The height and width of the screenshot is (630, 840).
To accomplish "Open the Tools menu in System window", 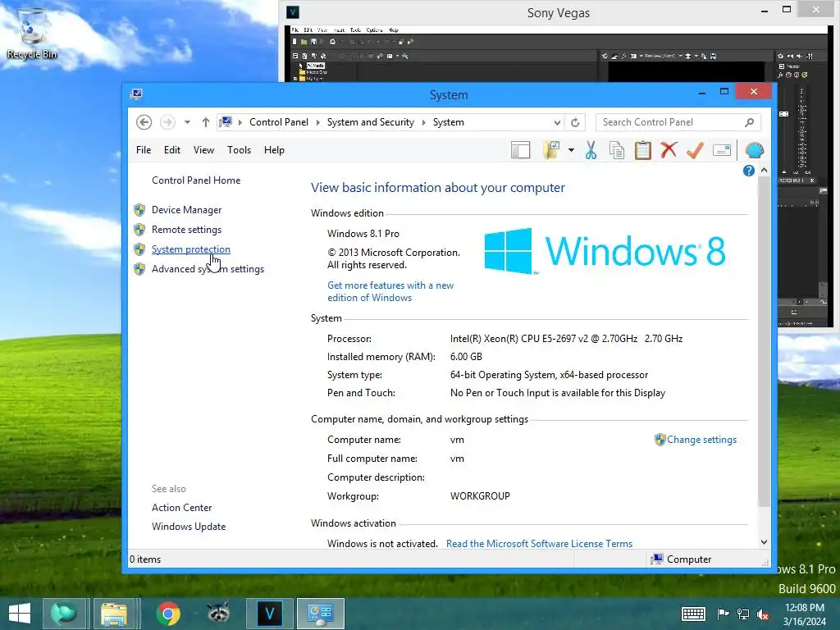I will 239,150.
